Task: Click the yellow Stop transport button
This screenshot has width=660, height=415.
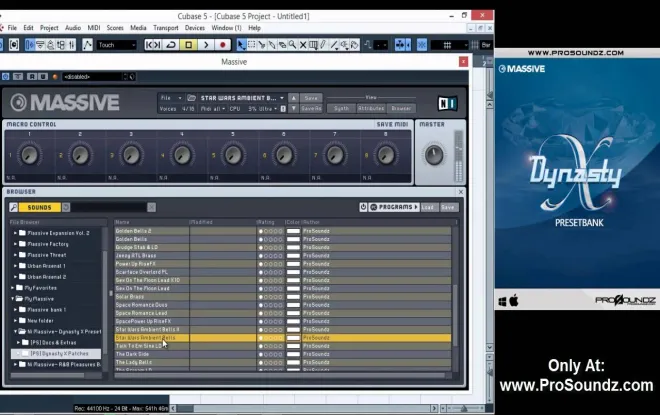Action: pyautogui.click(x=189, y=45)
